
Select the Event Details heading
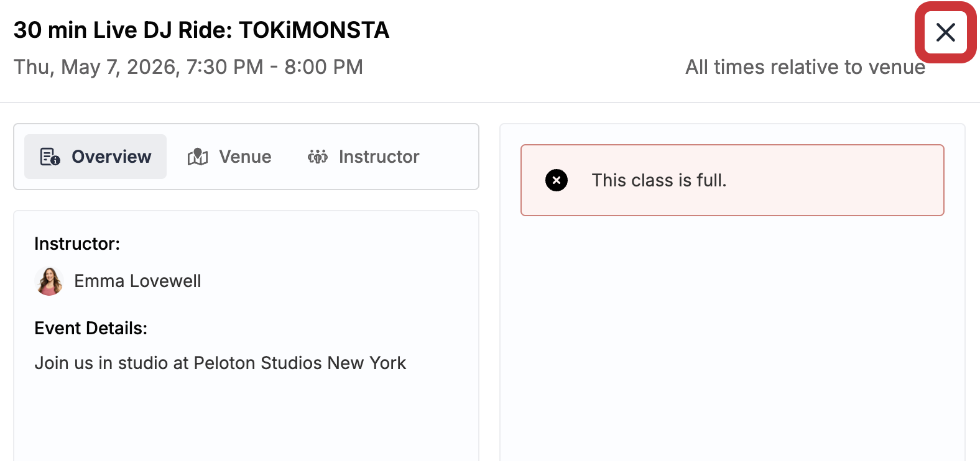(91, 327)
